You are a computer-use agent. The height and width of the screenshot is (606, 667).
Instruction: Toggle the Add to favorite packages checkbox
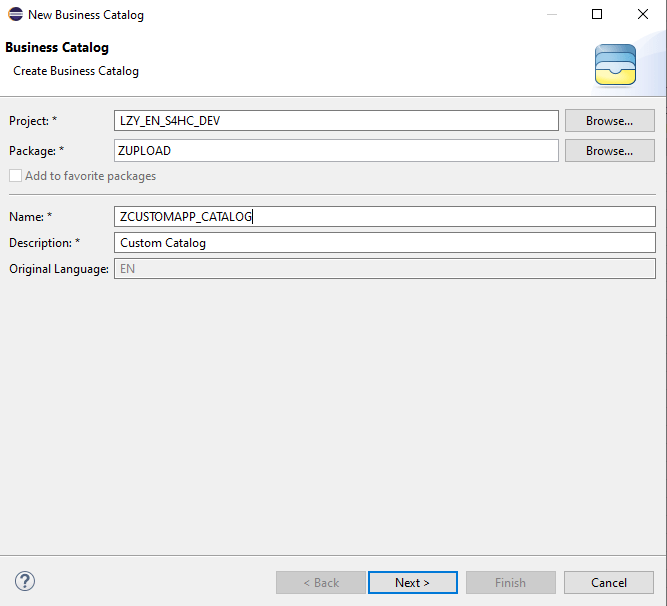[x=16, y=176]
